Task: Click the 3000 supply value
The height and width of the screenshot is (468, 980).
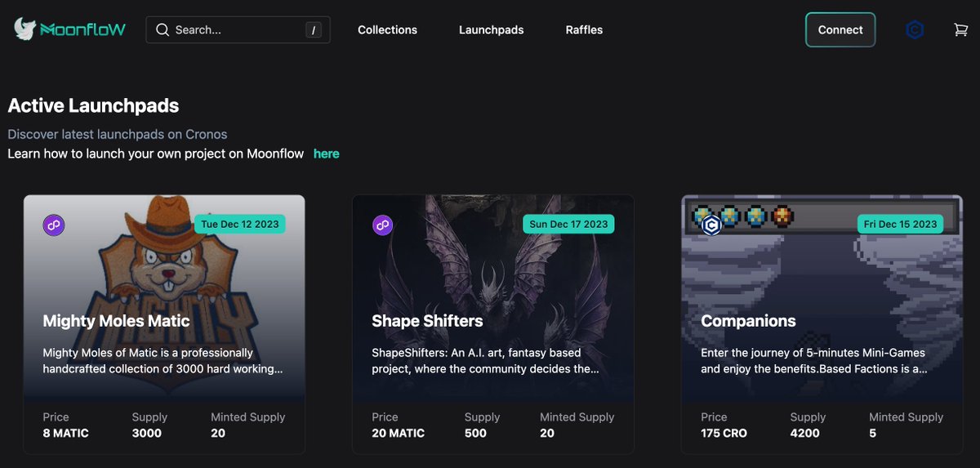Action: click(147, 433)
